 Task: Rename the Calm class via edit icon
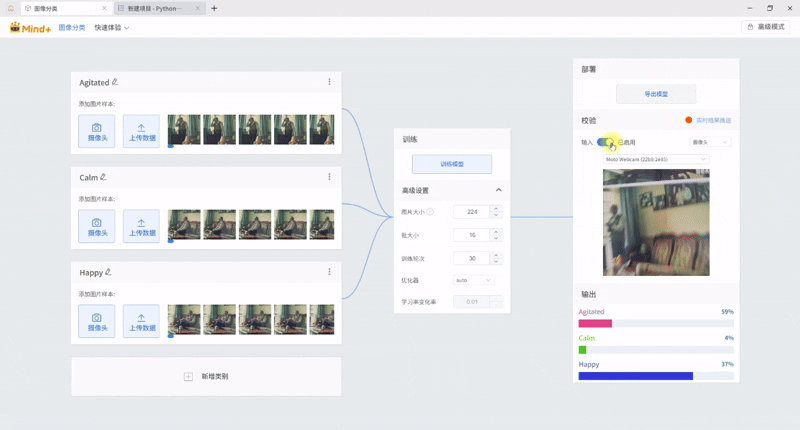pos(102,177)
